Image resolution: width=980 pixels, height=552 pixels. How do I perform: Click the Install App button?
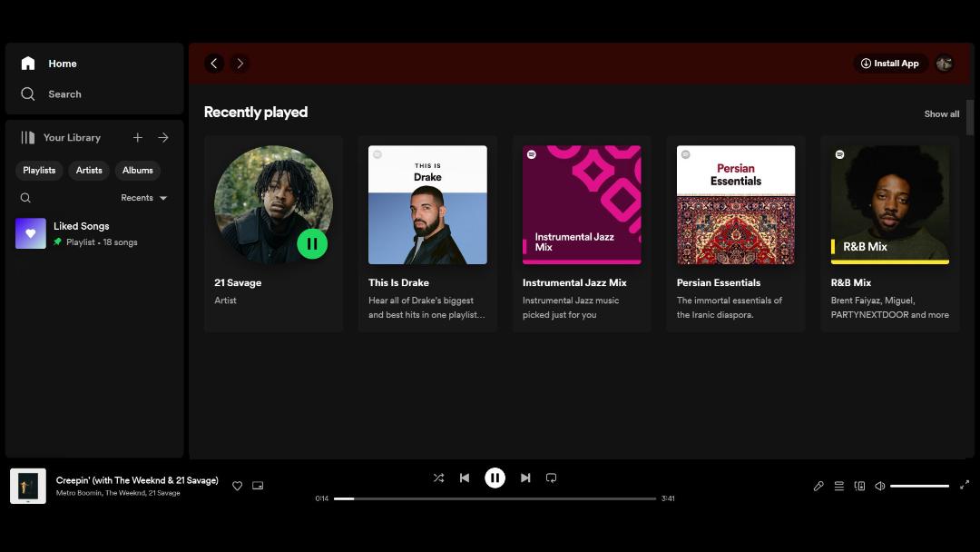pos(890,64)
